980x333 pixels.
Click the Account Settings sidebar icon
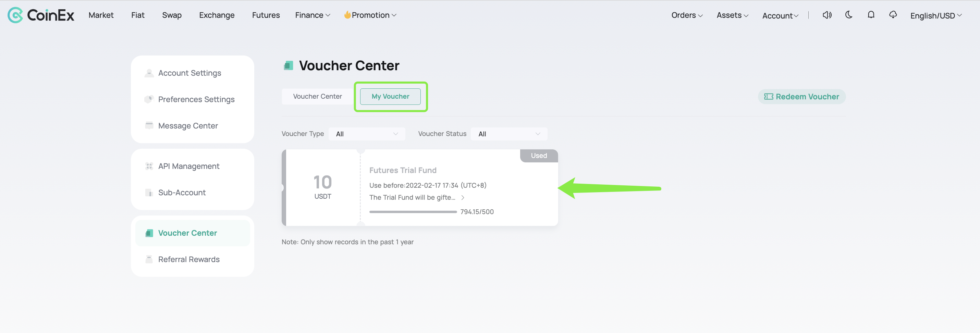pyautogui.click(x=149, y=73)
